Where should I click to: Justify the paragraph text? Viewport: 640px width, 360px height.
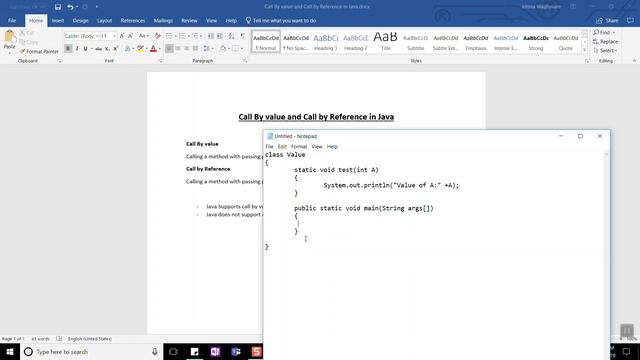195,49
